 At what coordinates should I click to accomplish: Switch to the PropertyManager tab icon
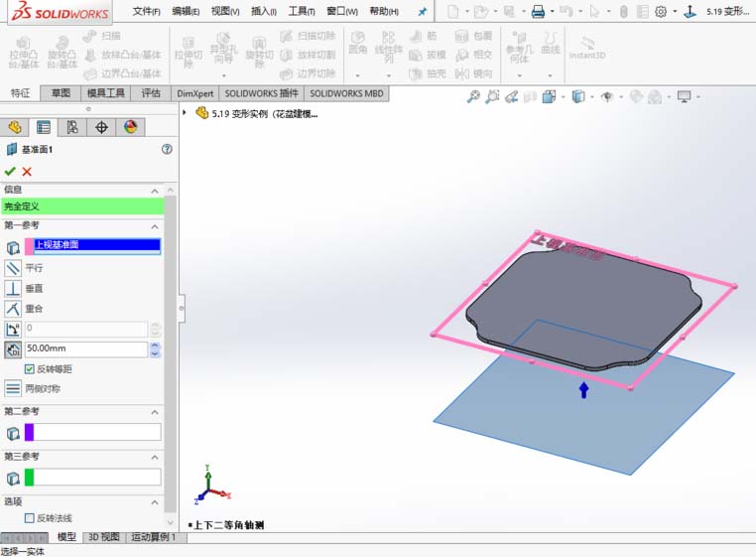pos(44,127)
